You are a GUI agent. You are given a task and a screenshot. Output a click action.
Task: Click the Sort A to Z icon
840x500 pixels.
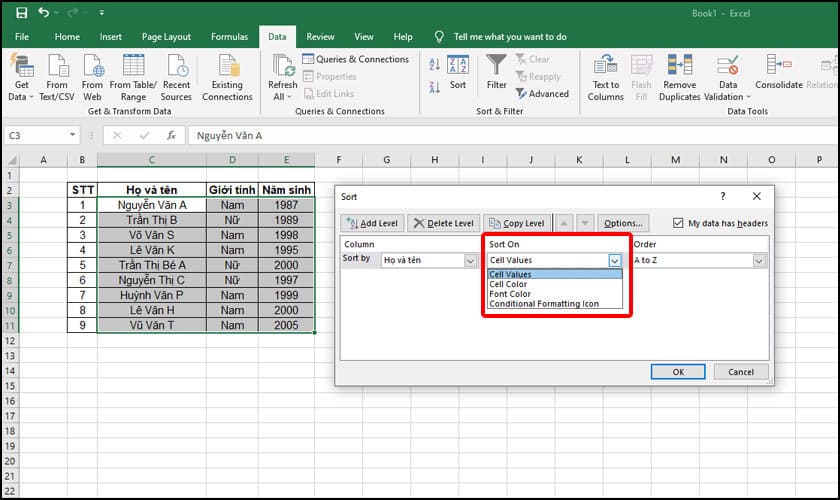click(x=434, y=64)
